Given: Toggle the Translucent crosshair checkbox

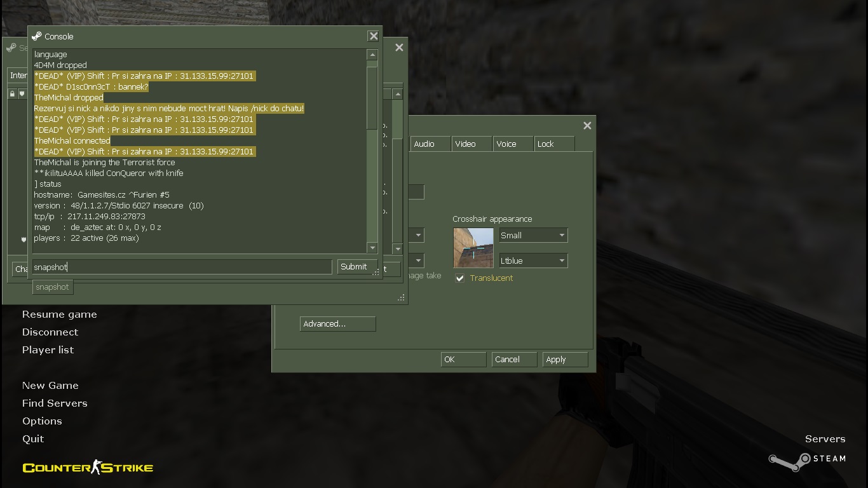Looking at the screenshot, I should (x=460, y=278).
